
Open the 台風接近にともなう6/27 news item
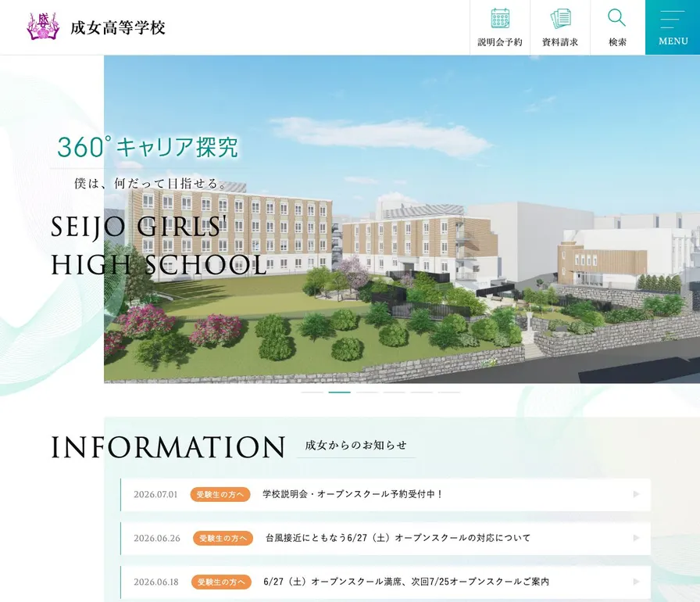point(386,538)
